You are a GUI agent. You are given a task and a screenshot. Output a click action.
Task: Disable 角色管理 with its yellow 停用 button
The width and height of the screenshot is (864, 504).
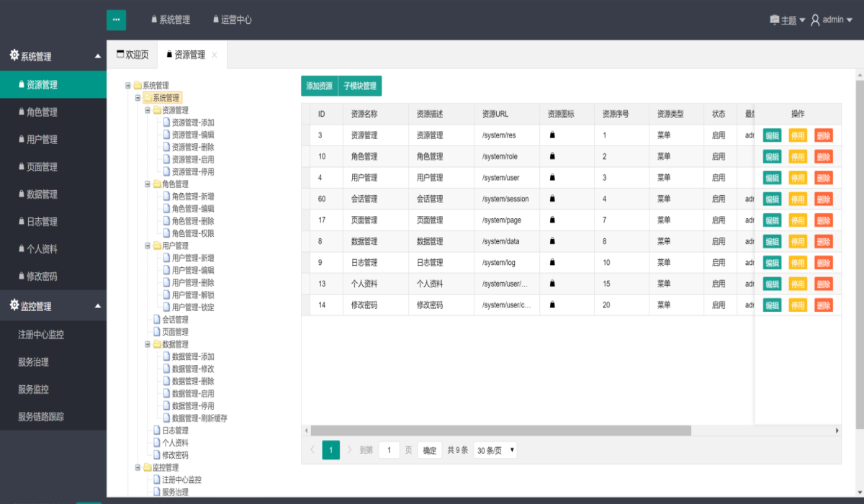798,156
